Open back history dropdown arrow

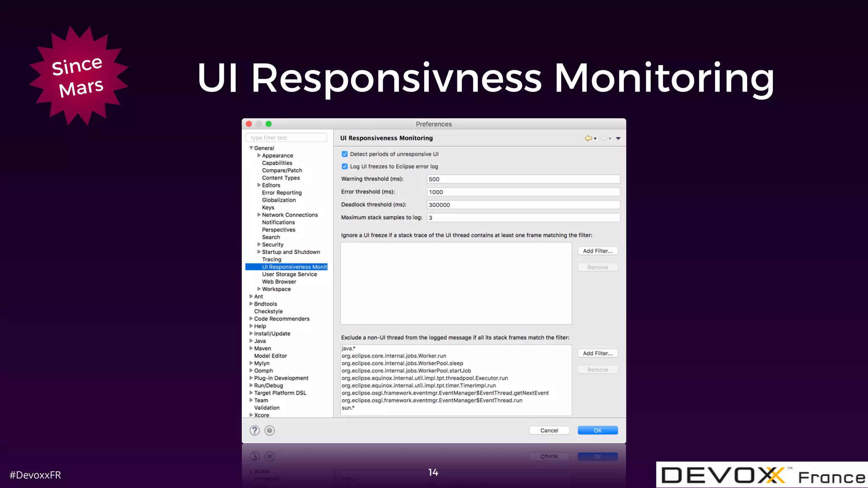click(x=595, y=139)
